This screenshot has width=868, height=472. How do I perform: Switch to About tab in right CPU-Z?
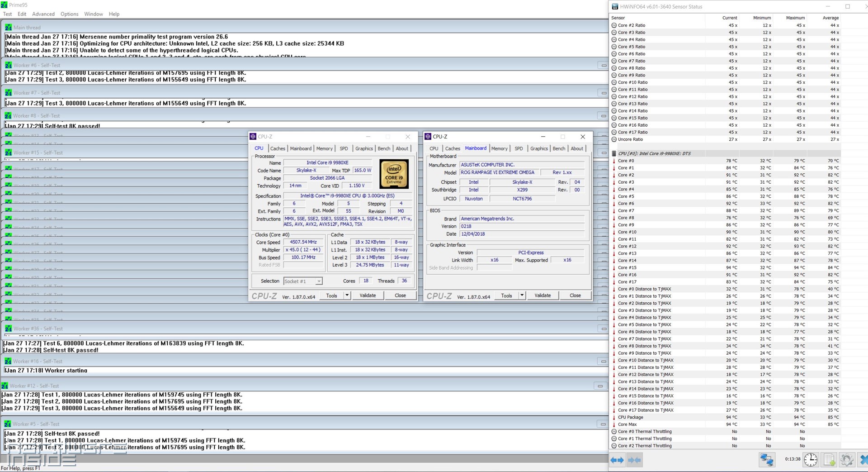click(x=577, y=148)
